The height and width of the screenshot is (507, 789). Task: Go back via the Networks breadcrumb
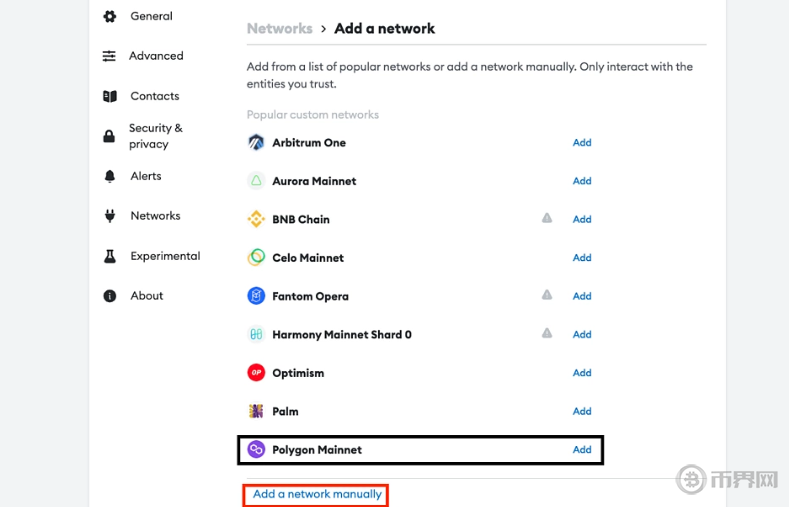click(x=279, y=29)
